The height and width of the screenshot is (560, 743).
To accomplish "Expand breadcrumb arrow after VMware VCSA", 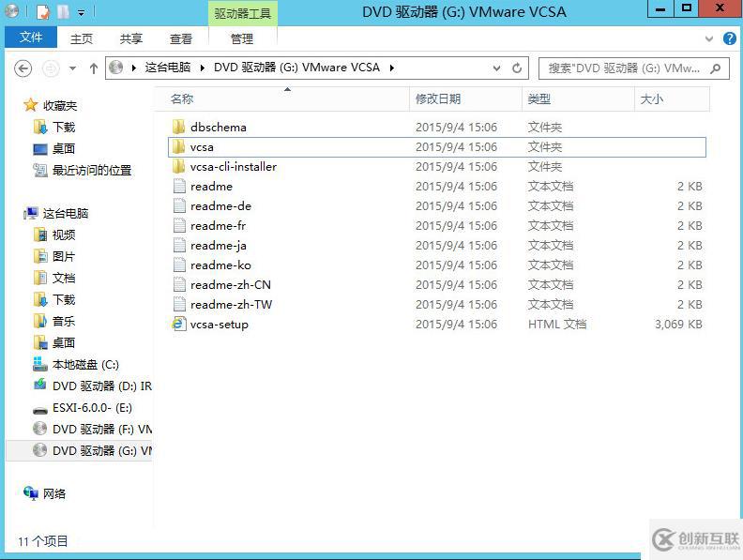I will pos(392,68).
